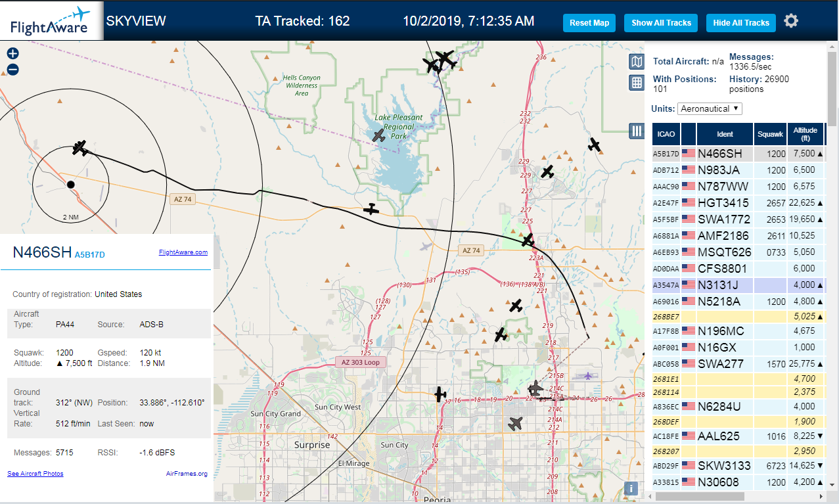This screenshot has width=839, height=504.
Task: Open Units dropdown showing Aeronautical
Action: coord(710,108)
